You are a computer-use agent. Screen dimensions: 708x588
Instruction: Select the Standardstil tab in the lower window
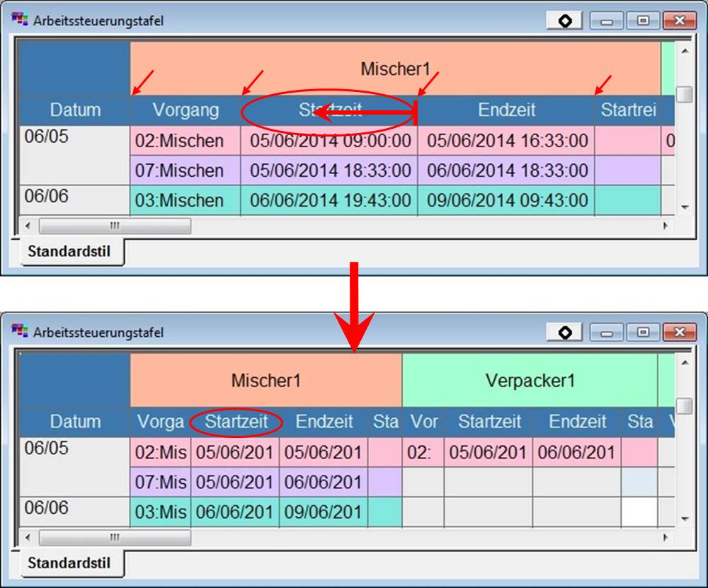tap(69, 564)
